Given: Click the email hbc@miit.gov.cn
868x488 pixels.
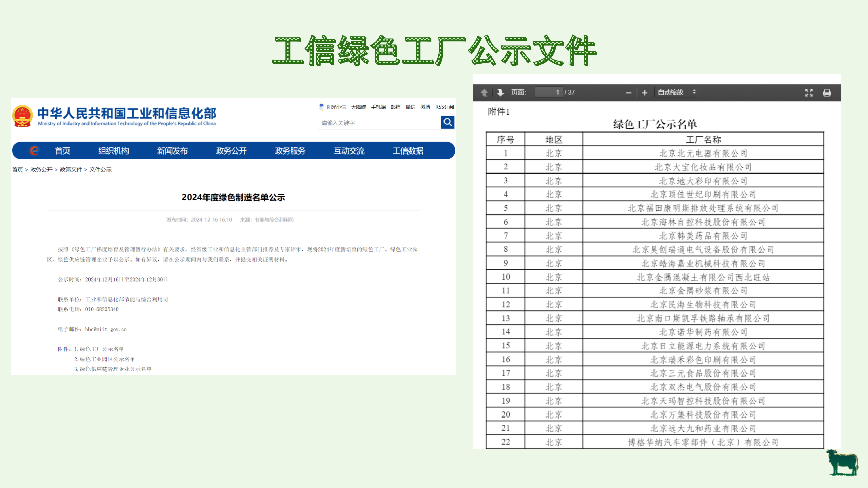Looking at the screenshot, I should click(106, 329).
